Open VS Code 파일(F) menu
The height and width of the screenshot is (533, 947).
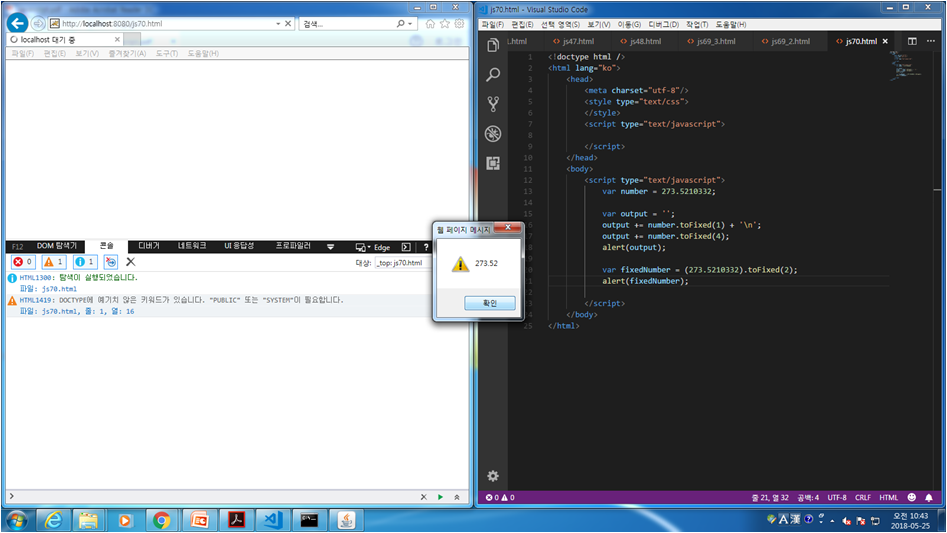[x=492, y=24]
